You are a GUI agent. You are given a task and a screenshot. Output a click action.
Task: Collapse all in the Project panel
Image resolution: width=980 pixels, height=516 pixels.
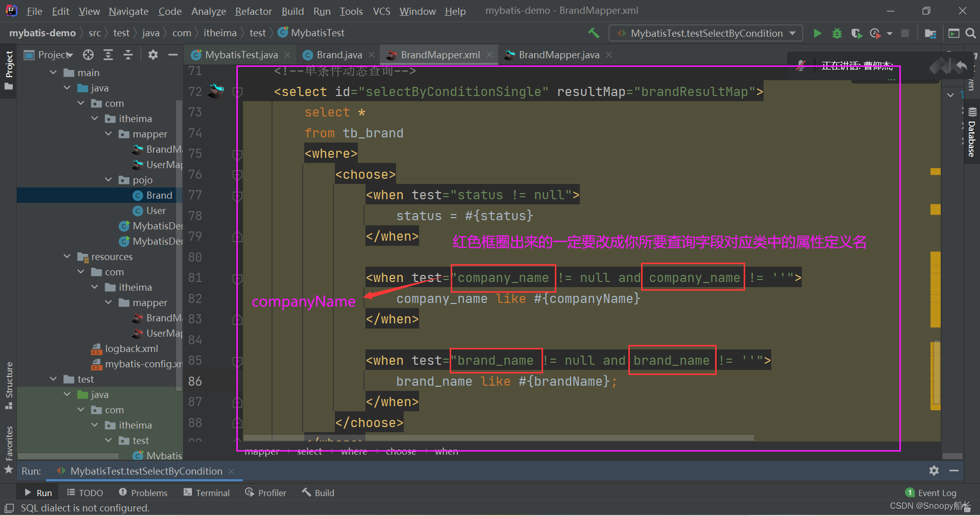pos(128,55)
